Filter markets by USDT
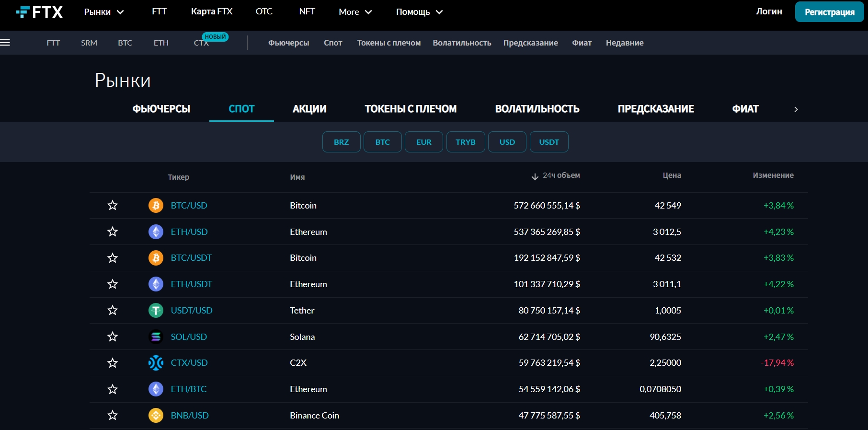This screenshot has width=868, height=430. (549, 142)
